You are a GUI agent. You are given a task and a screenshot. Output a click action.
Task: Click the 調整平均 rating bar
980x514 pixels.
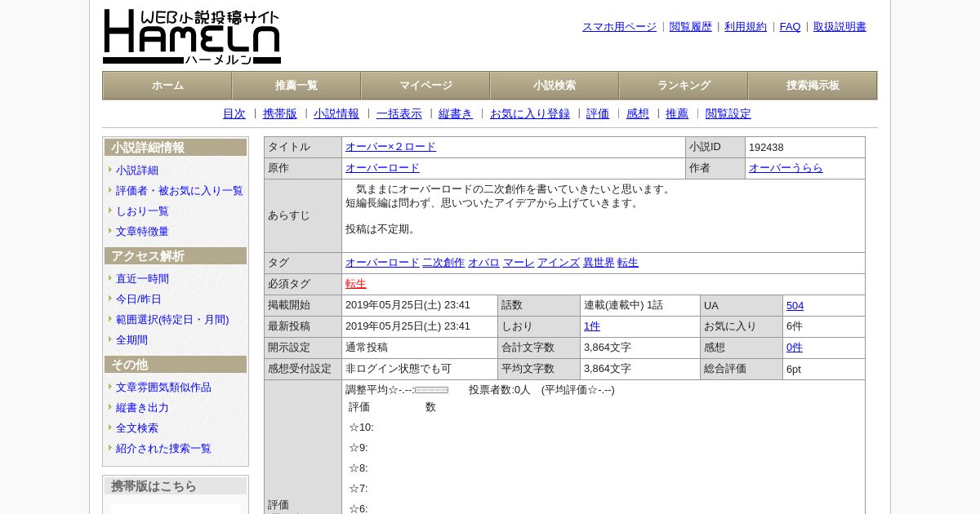[x=432, y=390]
